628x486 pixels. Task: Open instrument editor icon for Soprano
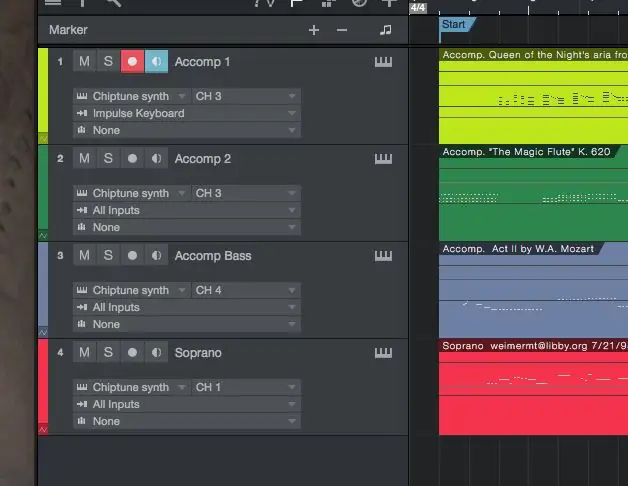(x=383, y=353)
